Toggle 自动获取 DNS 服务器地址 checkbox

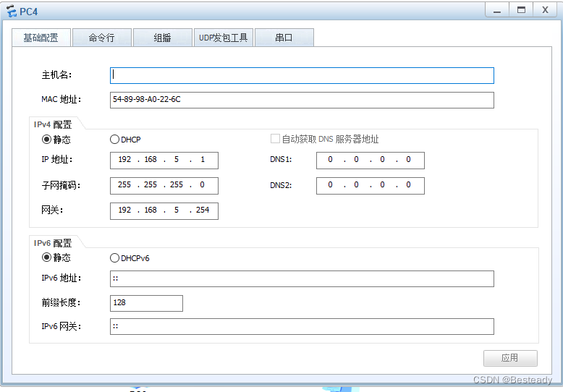[x=275, y=139]
